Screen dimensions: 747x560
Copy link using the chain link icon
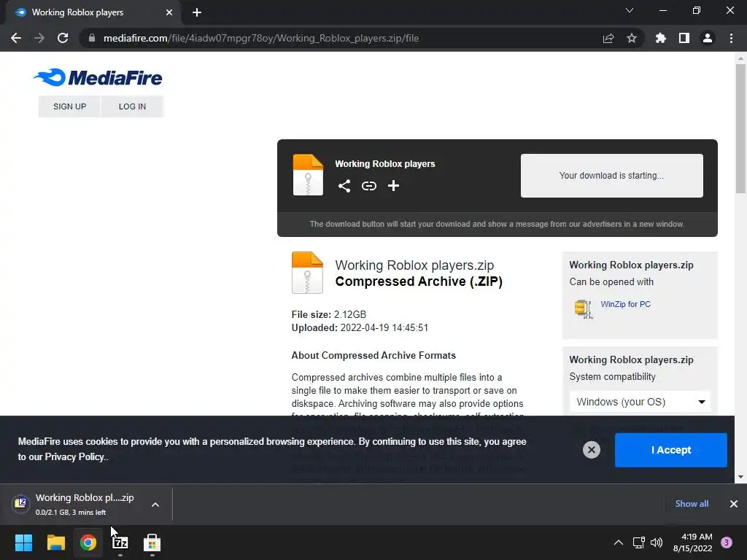click(x=368, y=186)
